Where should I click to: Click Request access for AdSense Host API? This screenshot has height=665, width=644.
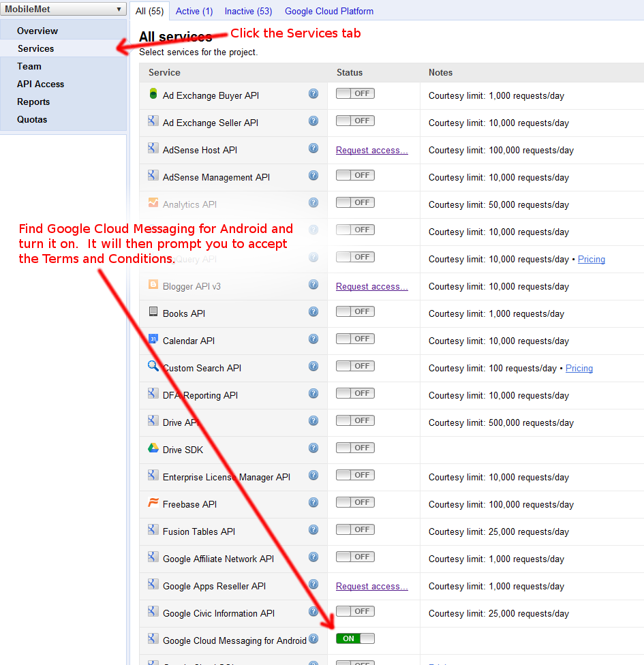point(371,150)
